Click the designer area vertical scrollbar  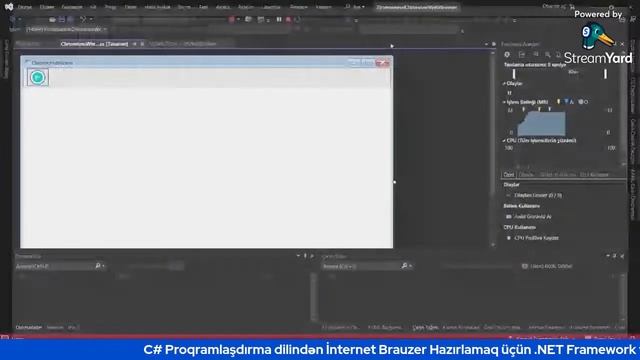(493, 148)
